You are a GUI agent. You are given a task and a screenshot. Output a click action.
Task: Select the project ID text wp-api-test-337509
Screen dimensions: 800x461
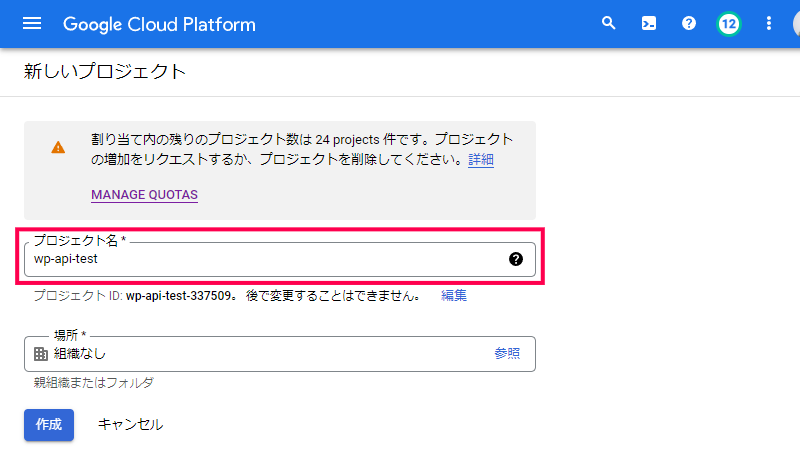[x=179, y=296]
